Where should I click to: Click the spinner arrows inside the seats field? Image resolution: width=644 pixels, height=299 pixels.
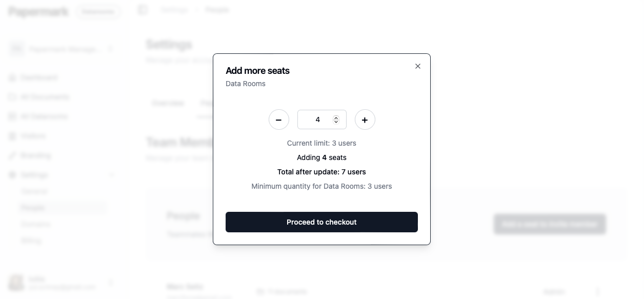pos(336,119)
